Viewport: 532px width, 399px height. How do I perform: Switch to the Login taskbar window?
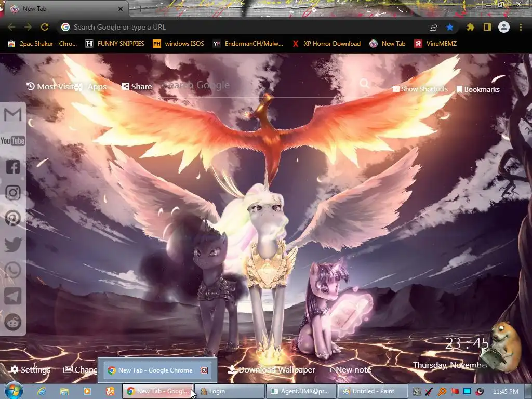(230, 391)
